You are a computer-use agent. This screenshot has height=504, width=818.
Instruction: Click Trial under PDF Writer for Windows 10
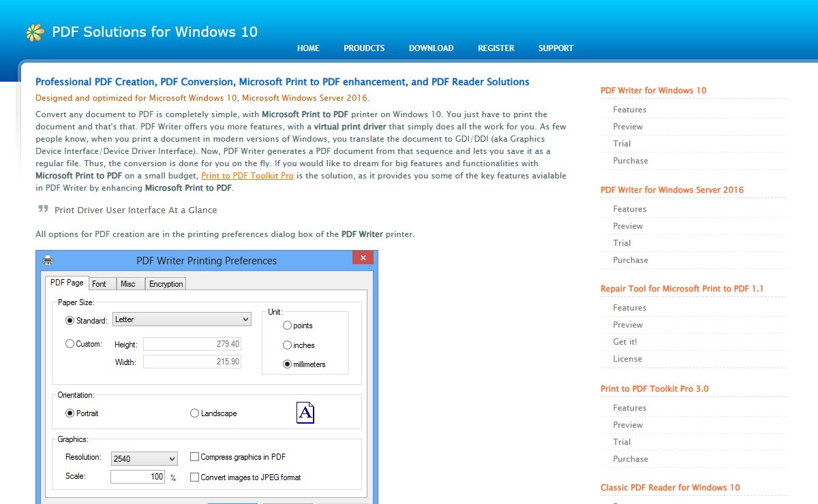click(x=622, y=144)
